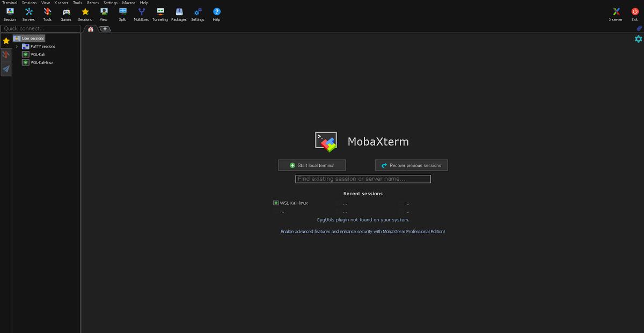The width and height of the screenshot is (644, 333).
Task: Click CygUtils plugin not found message
Action: pyautogui.click(x=363, y=220)
